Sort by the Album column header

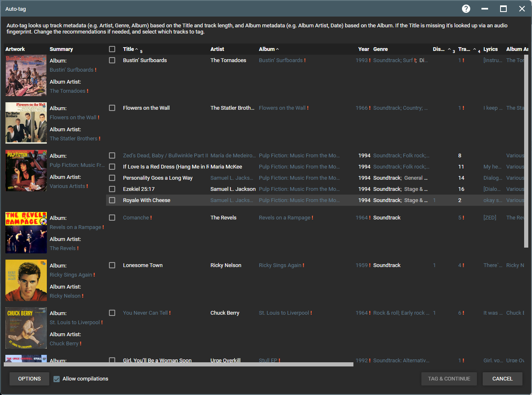(x=267, y=49)
